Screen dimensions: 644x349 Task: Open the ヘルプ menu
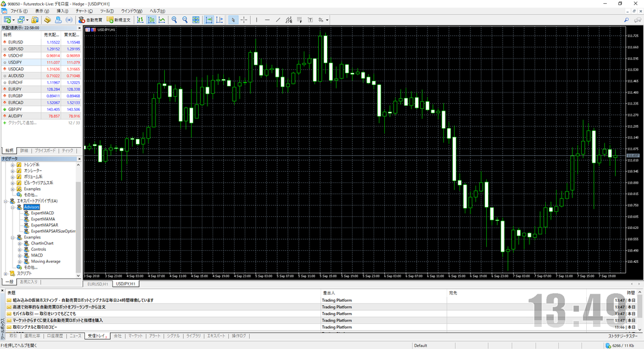point(157,11)
